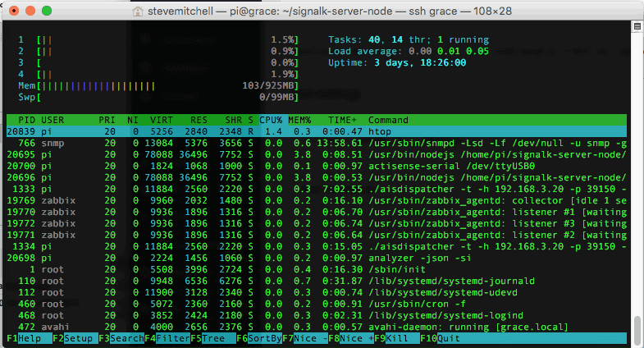Sort by the PRI column header
644x348 pixels.
click(107, 120)
